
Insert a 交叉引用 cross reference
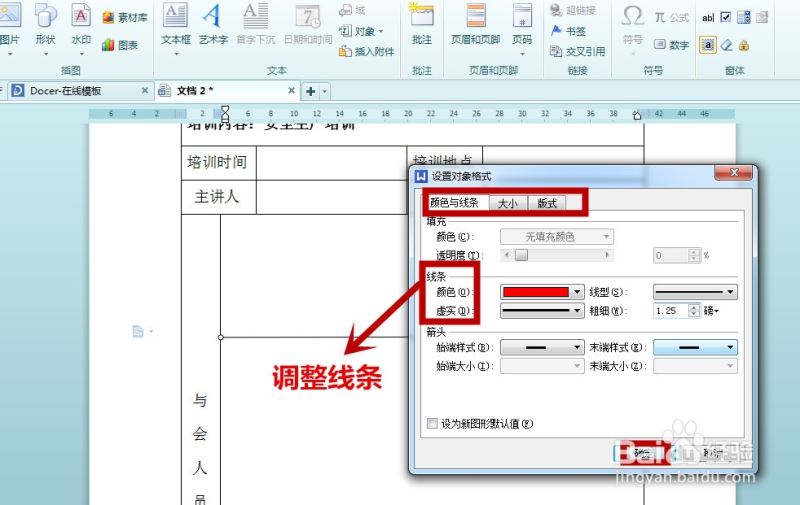(578, 51)
